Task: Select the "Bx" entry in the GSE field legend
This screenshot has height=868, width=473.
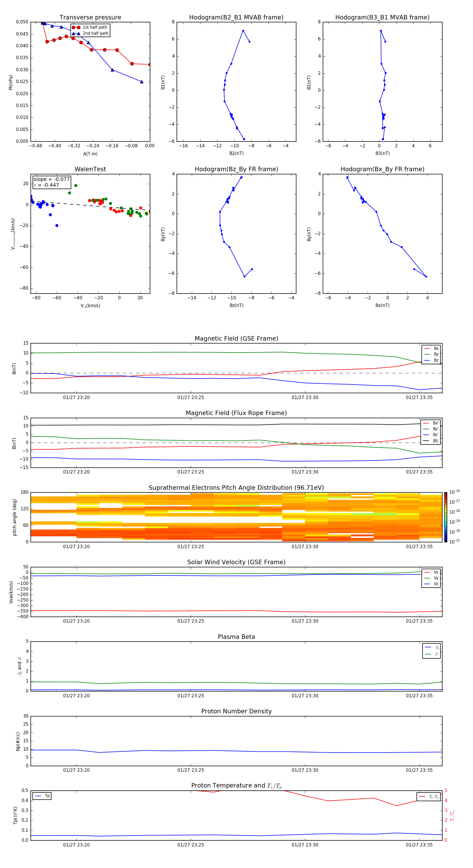Action: coord(431,349)
